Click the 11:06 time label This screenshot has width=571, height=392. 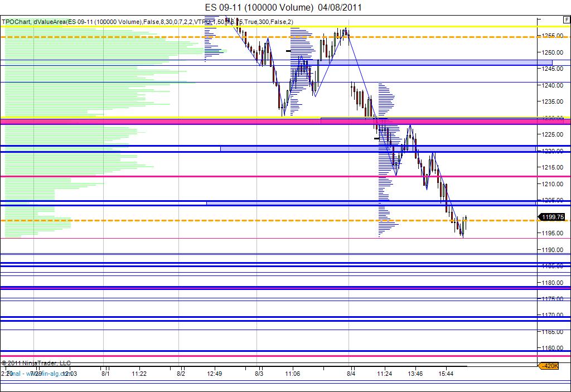click(292, 374)
